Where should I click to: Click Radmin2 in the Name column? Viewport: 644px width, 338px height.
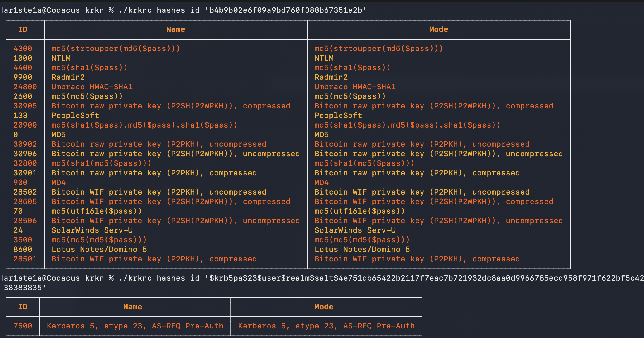[68, 77]
